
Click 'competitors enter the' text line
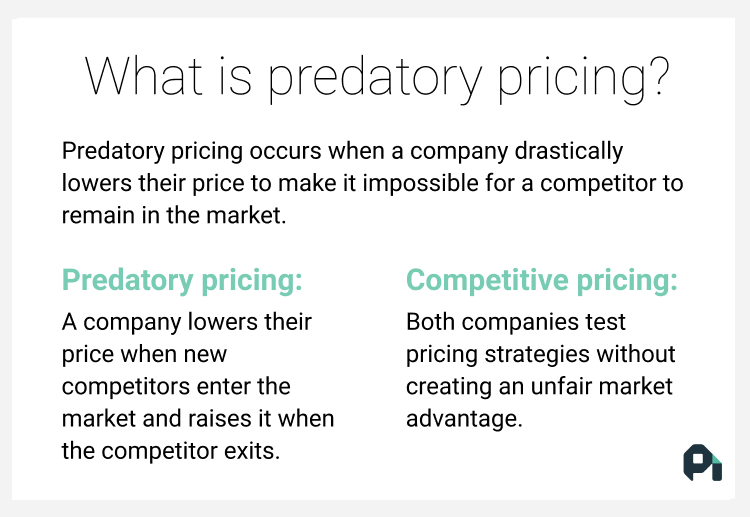(x=176, y=386)
